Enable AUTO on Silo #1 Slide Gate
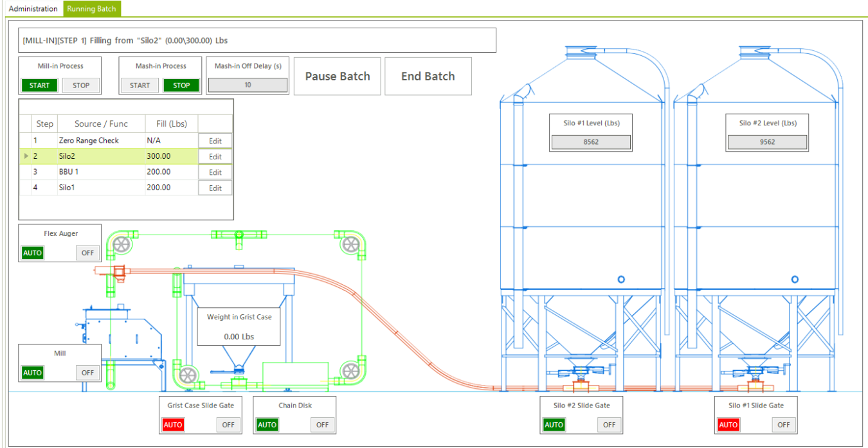Viewport: 868px width, 448px height. 728,424
